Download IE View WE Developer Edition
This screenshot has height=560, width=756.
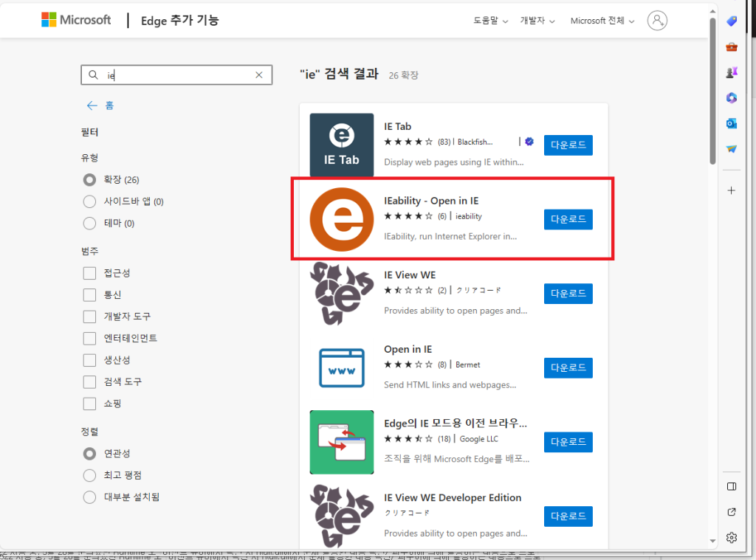pyautogui.click(x=568, y=516)
